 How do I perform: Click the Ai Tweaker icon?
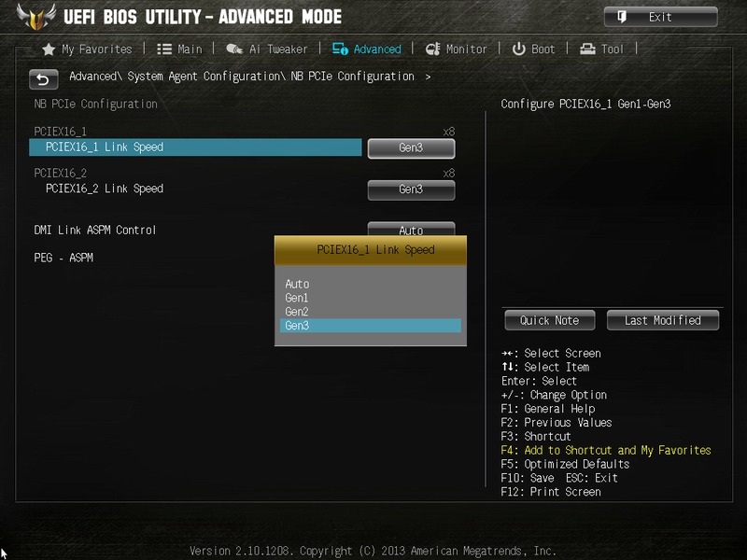[x=234, y=49]
